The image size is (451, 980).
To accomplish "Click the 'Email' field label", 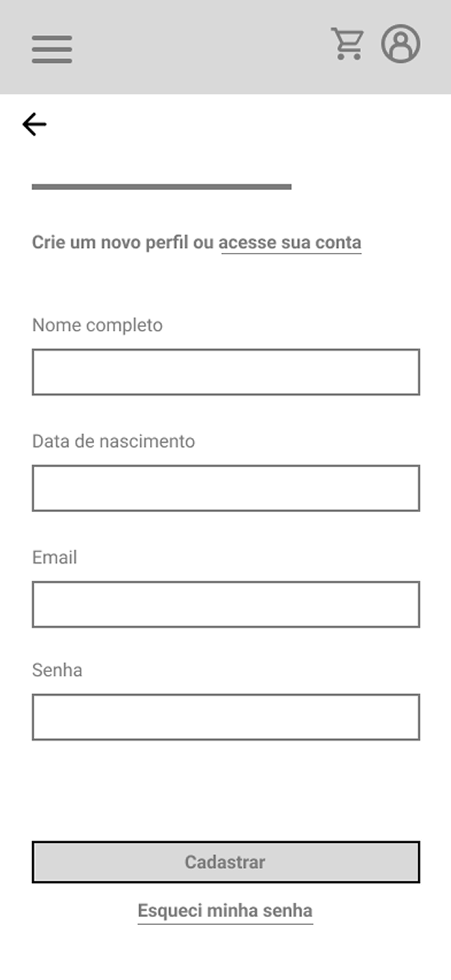I will pos(54,557).
